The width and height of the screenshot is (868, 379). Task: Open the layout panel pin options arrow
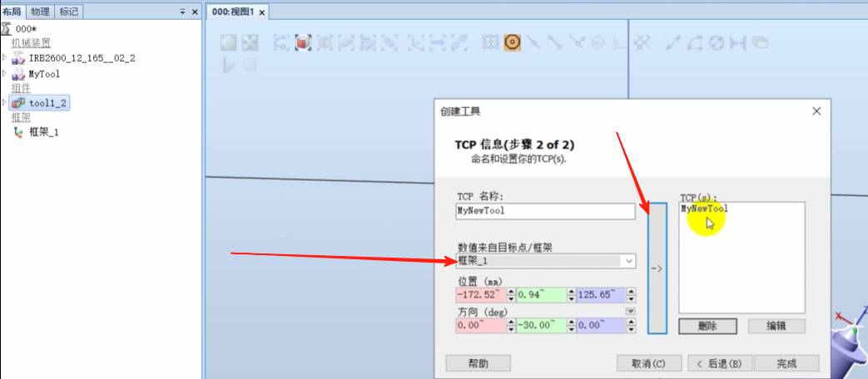pos(183,12)
